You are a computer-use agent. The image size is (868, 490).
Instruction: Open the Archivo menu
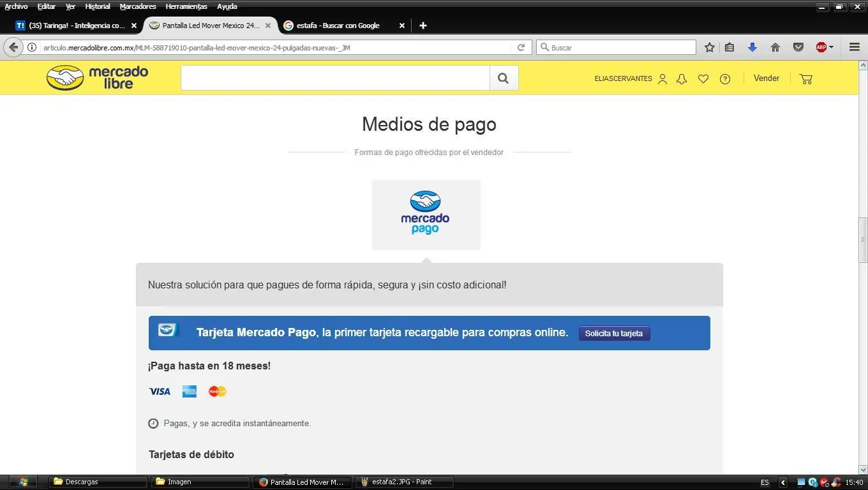(16, 6)
